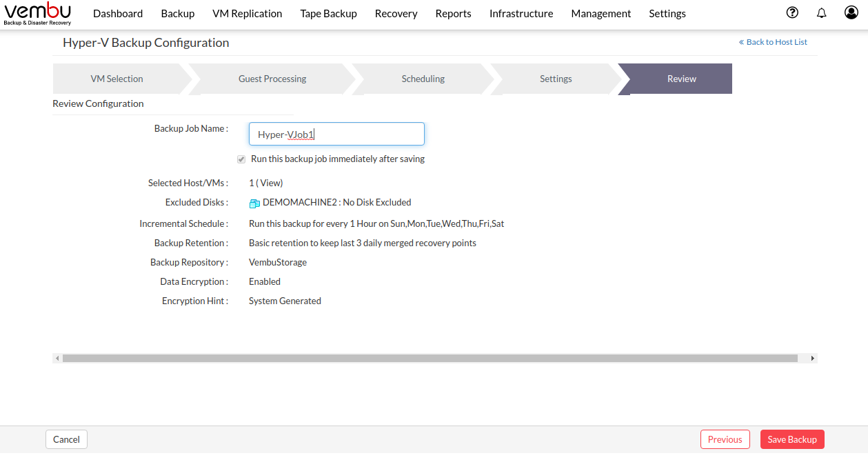
Task: Open the notifications bell icon
Action: (x=821, y=12)
